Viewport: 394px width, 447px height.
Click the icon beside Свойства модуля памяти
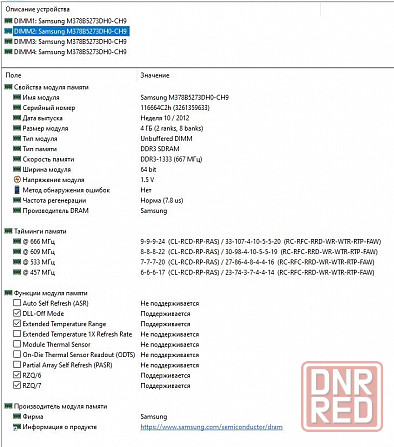[9, 87]
